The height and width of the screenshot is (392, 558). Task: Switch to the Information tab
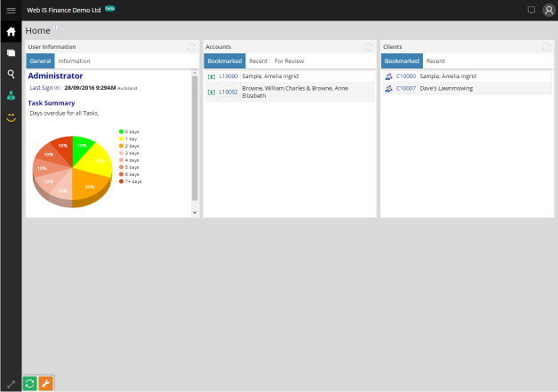pos(74,61)
